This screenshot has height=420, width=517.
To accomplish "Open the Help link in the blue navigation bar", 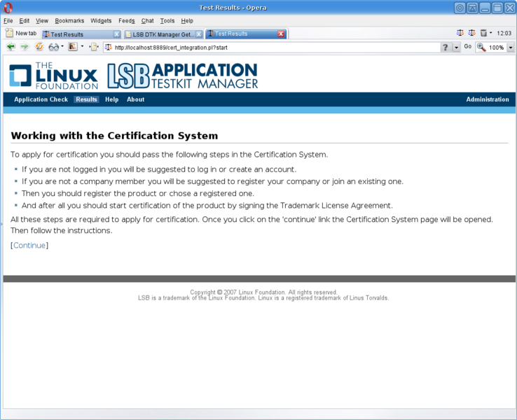I will pyautogui.click(x=112, y=99).
